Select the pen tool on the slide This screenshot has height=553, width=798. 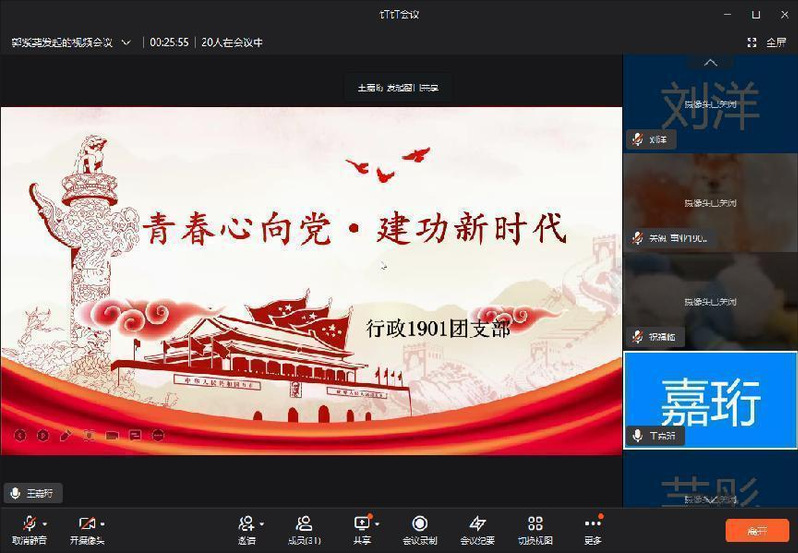(66, 435)
